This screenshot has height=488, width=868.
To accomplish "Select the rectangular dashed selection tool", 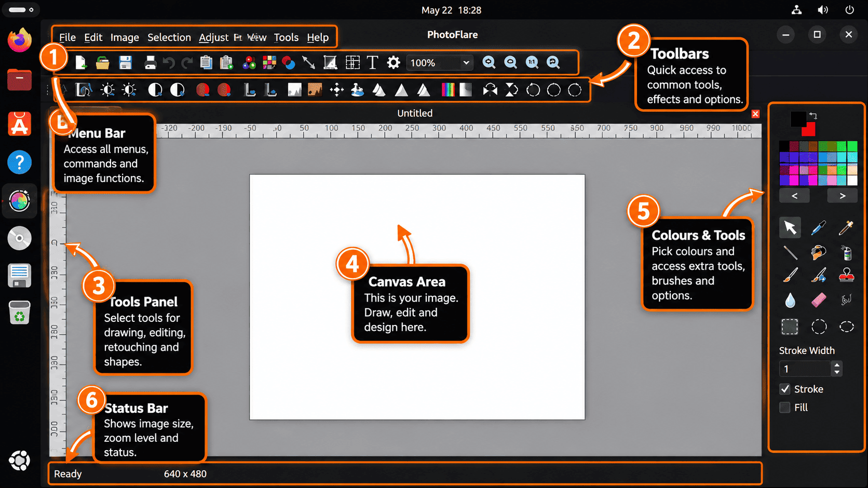I will click(x=790, y=327).
